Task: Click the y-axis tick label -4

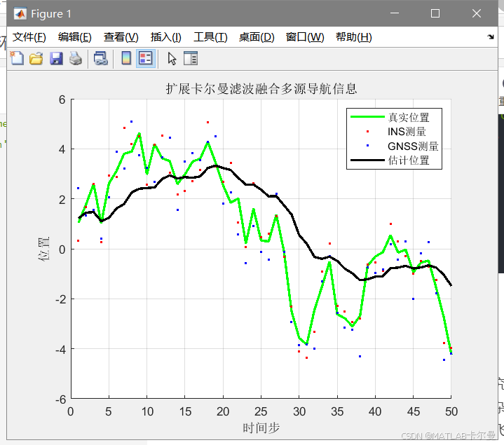Action: coord(60,349)
